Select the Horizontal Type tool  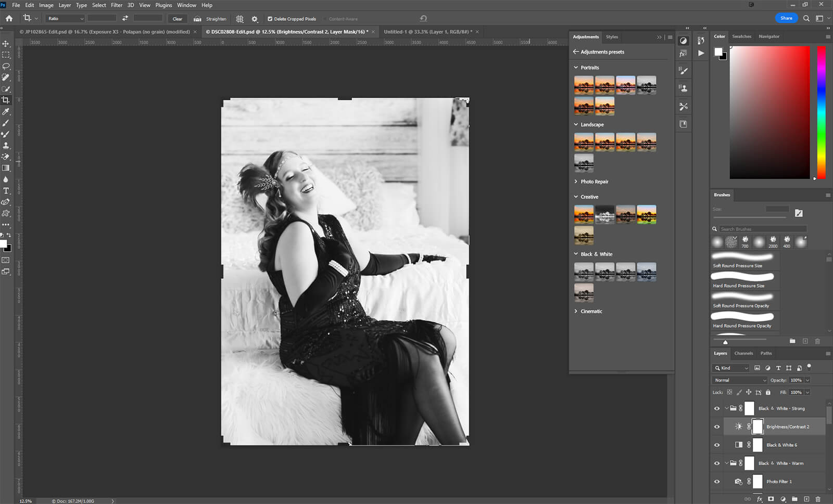coord(6,191)
